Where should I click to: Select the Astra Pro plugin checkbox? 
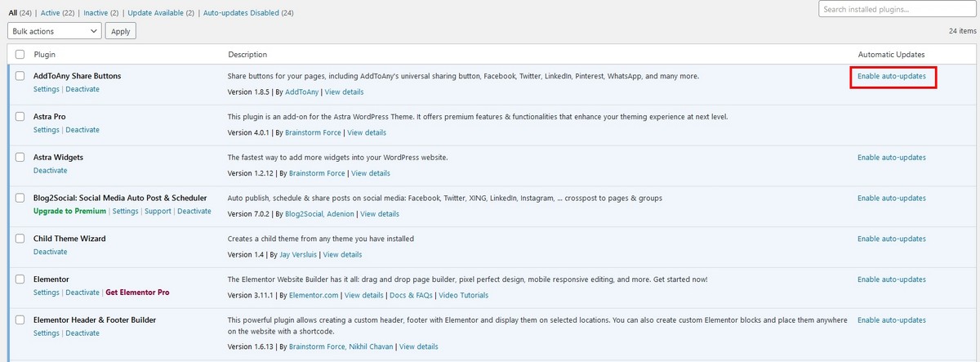[20, 117]
